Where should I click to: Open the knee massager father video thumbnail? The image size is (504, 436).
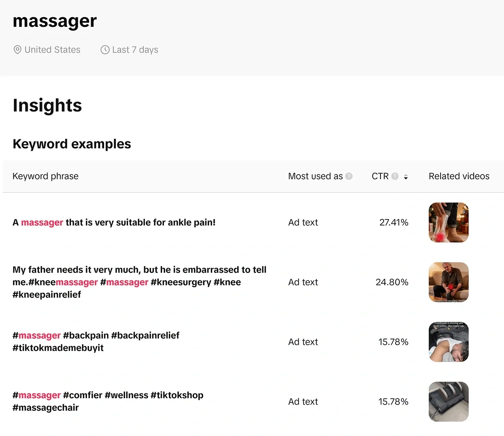coord(448,282)
